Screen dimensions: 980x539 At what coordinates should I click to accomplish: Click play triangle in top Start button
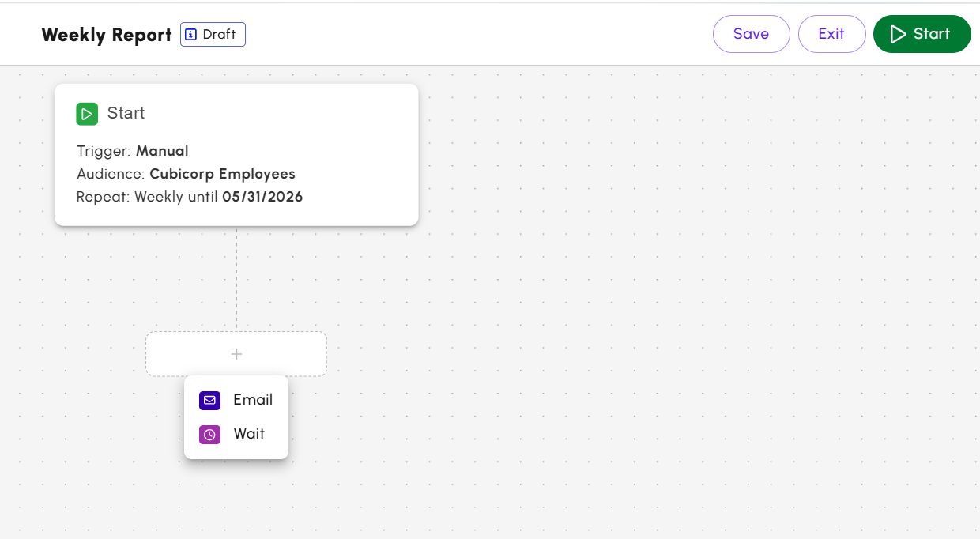(x=898, y=34)
